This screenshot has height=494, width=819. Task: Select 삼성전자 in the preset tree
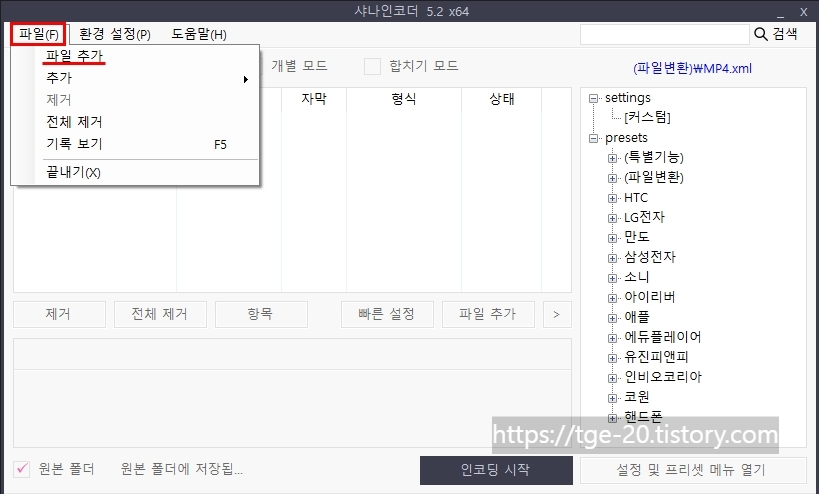[x=650, y=257]
